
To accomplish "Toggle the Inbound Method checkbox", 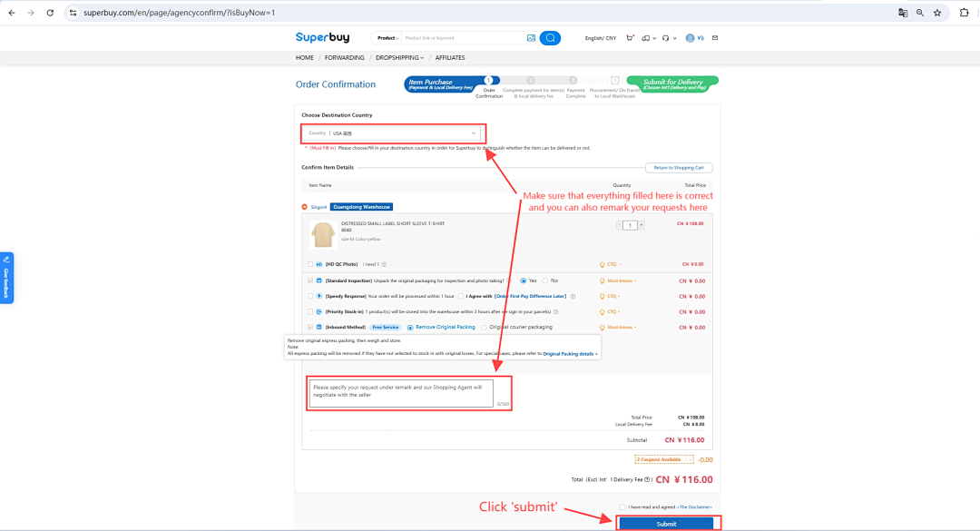I will [x=310, y=327].
